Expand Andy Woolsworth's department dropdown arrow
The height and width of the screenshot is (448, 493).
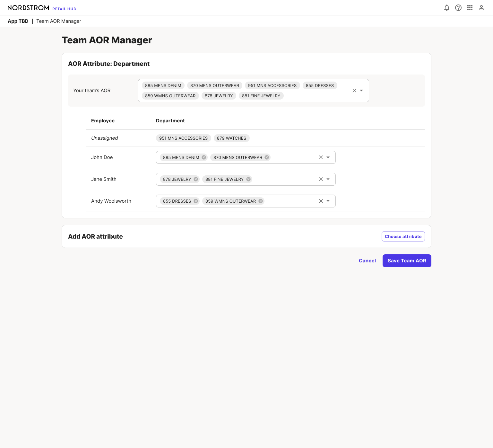tap(328, 201)
